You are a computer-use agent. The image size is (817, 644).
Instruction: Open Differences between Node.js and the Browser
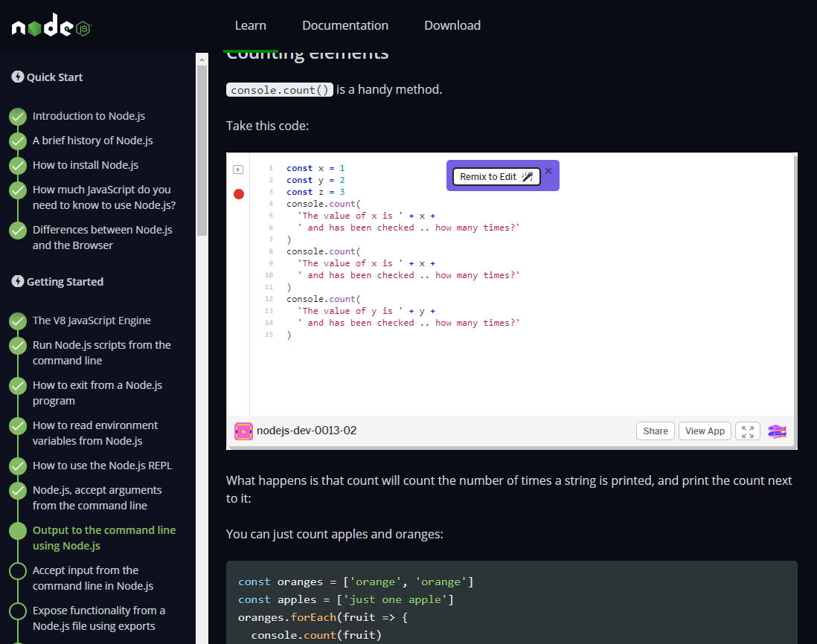(103, 237)
